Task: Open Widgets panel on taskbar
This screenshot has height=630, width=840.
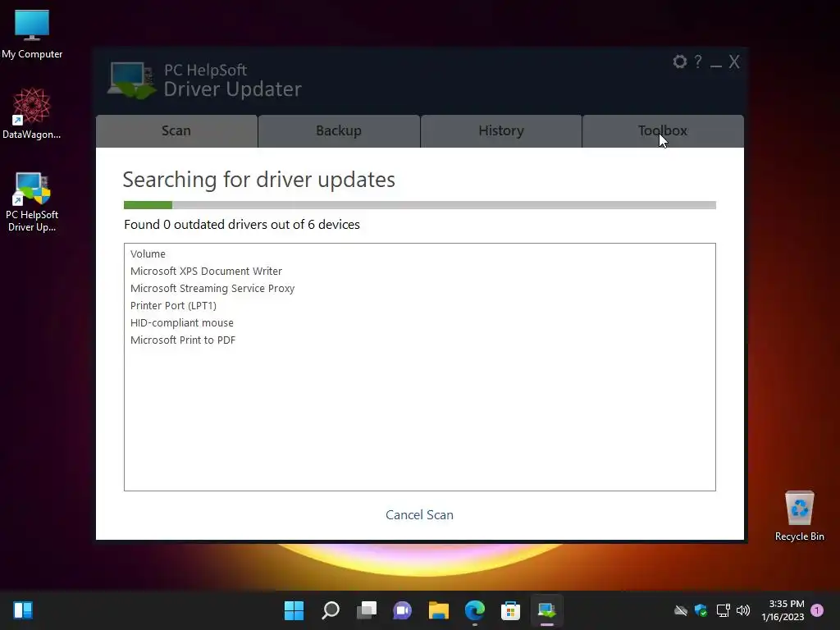Action: coord(23,610)
